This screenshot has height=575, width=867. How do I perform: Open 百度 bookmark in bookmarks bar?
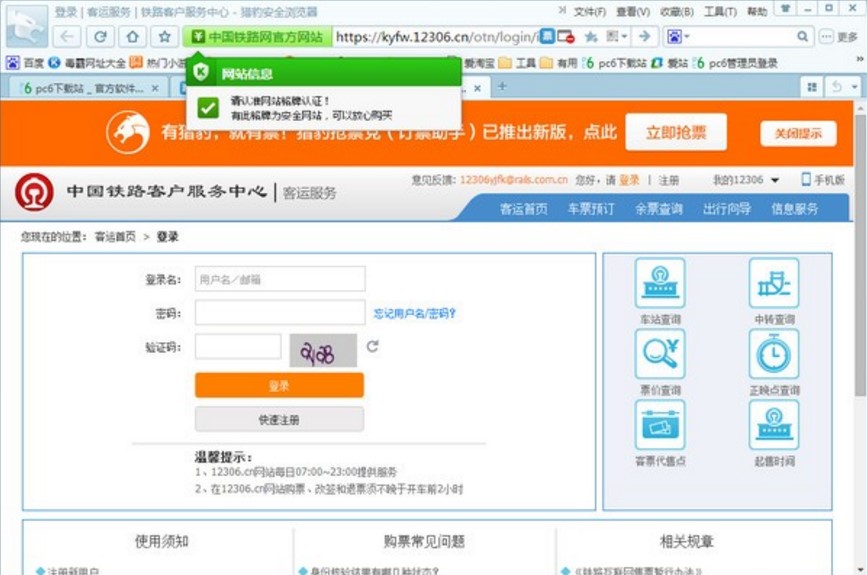pyautogui.click(x=25, y=63)
